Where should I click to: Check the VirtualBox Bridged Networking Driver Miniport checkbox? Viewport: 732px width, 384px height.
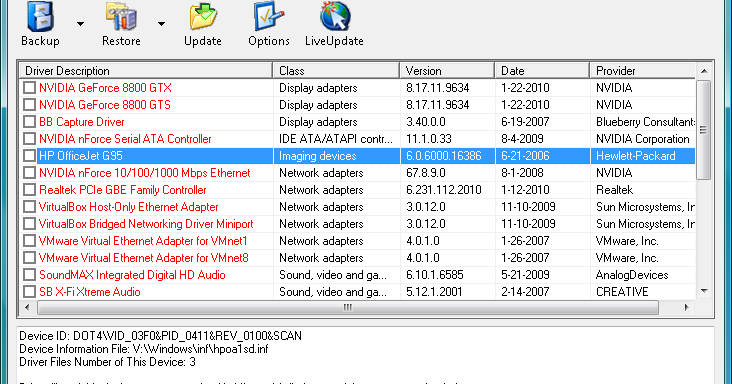pos(29,224)
